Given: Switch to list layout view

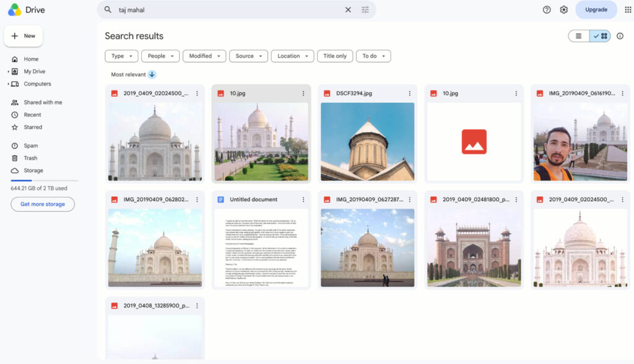Looking at the screenshot, I should [x=579, y=36].
